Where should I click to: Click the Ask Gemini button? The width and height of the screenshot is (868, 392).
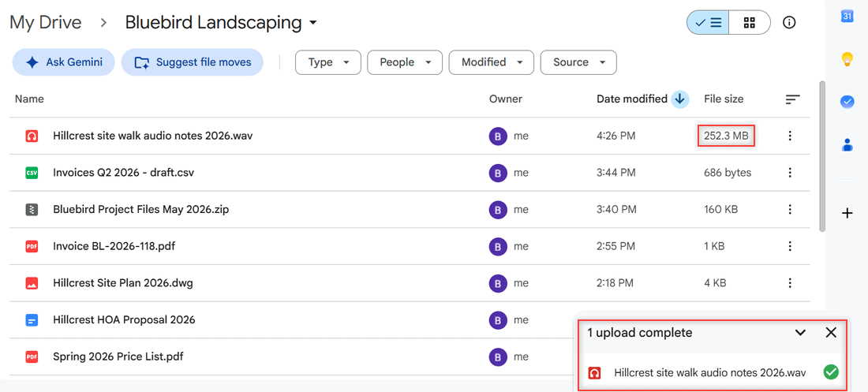pyautogui.click(x=64, y=62)
